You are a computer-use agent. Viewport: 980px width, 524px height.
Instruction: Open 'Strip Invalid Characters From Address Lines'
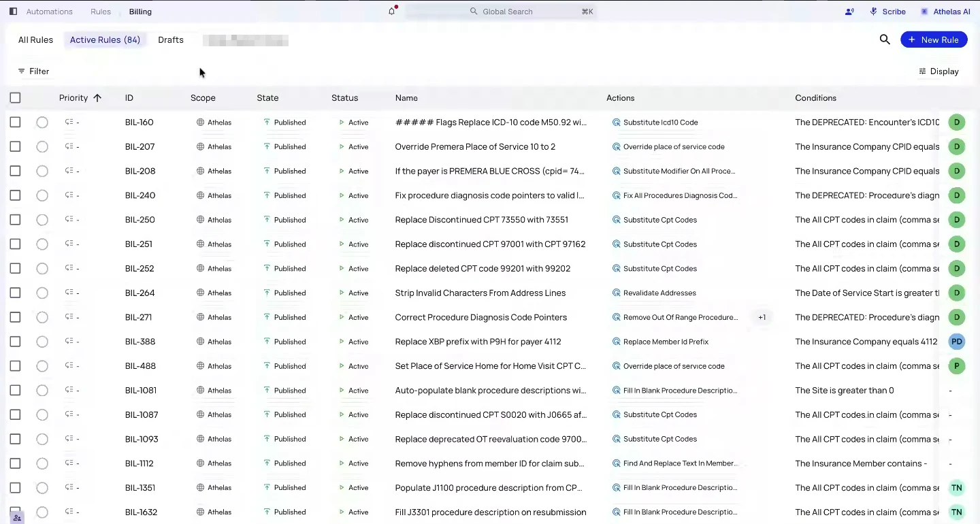click(x=480, y=293)
